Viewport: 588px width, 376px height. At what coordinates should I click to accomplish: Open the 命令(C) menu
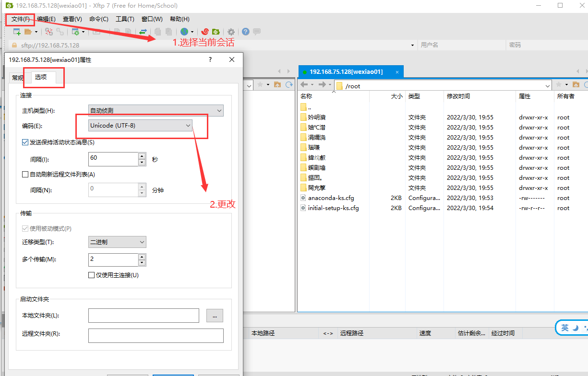coord(99,19)
